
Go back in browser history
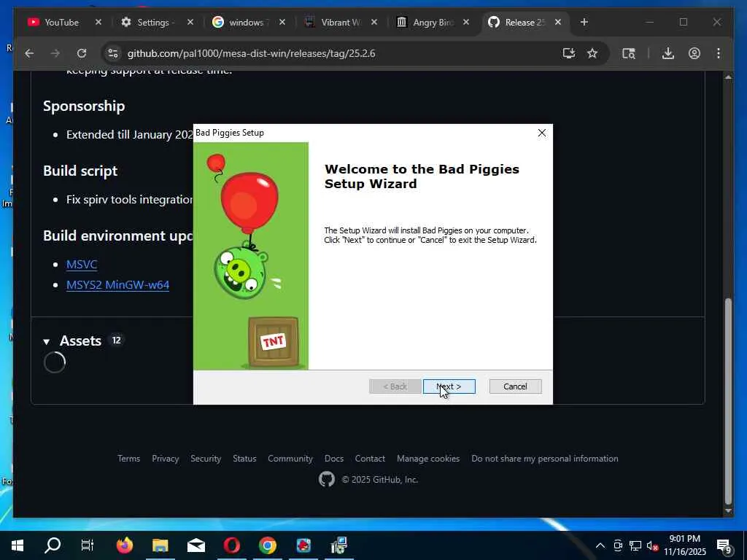click(x=29, y=53)
